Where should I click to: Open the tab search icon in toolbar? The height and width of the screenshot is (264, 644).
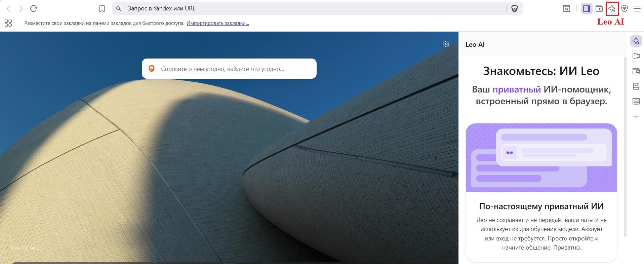click(x=566, y=9)
